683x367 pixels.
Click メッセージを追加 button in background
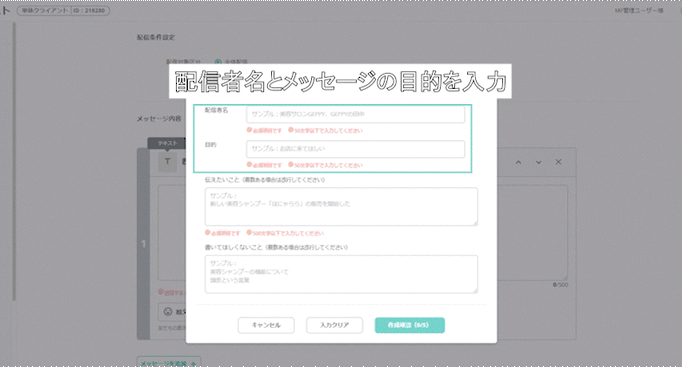pos(169,362)
